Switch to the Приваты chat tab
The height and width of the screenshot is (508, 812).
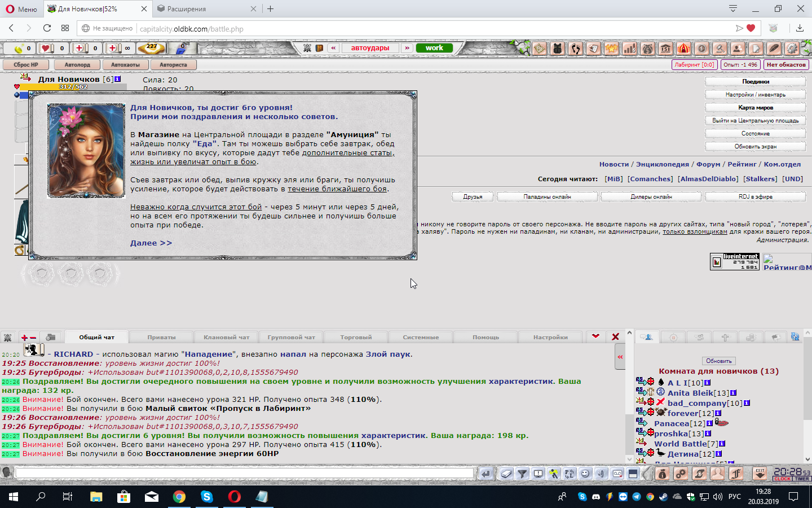161,337
